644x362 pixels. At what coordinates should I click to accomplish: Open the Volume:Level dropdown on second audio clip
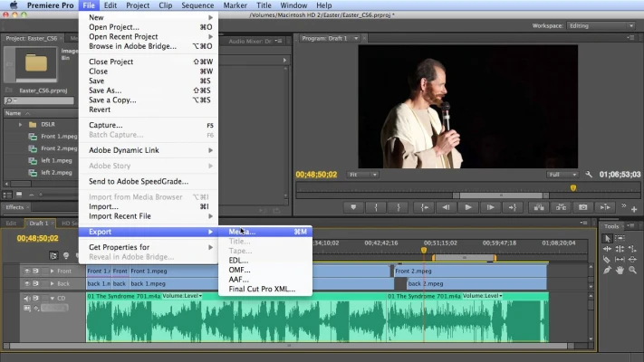[x=482, y=296]
